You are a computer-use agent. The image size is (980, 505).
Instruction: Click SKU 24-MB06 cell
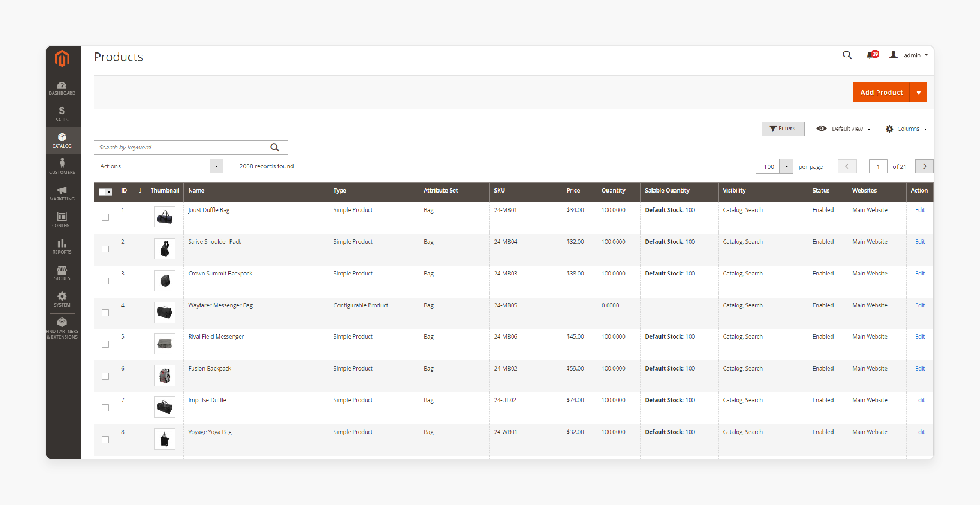505,337
